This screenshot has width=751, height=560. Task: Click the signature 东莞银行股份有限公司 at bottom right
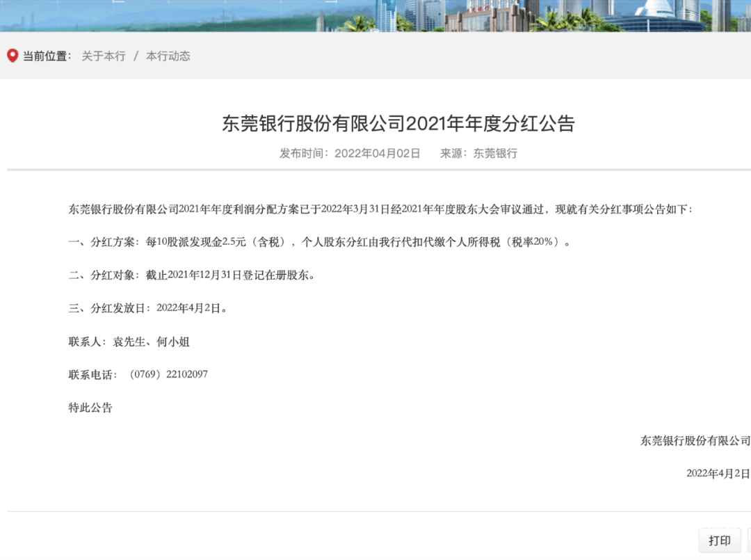click(695, 441)
